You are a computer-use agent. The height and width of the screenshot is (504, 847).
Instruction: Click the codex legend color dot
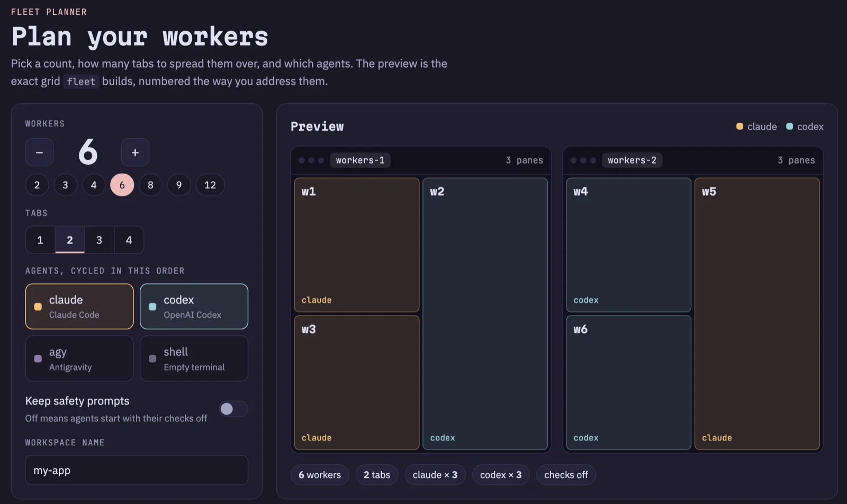pos(789,127)
